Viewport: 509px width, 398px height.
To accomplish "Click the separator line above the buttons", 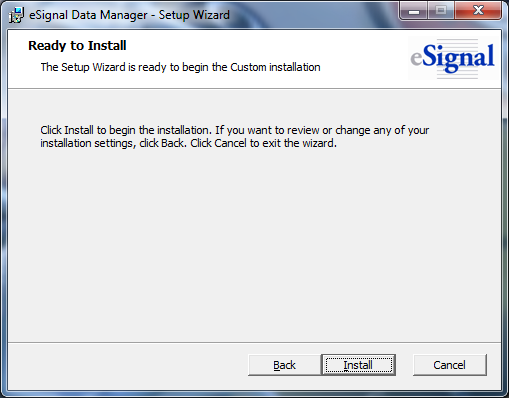I will coord(254,342).
